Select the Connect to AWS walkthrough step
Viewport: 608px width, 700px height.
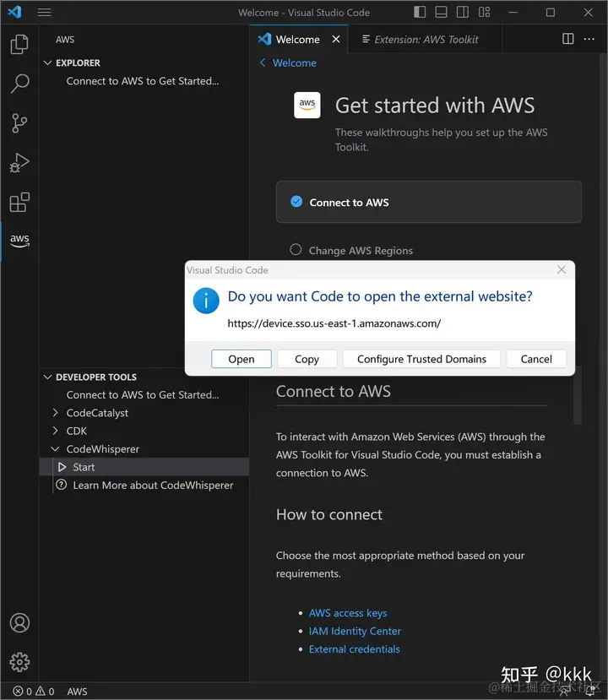(x=428, y=202)
